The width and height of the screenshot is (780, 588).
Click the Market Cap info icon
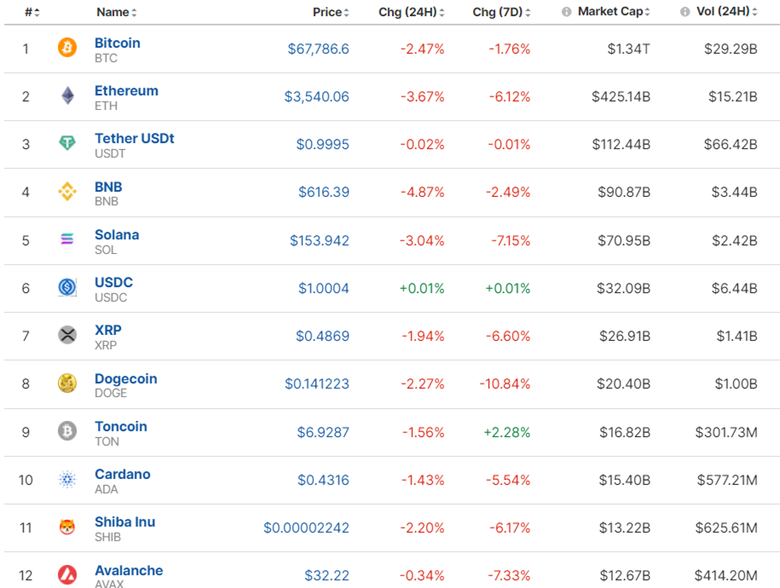pyautogui.click(x=566, y=12)
